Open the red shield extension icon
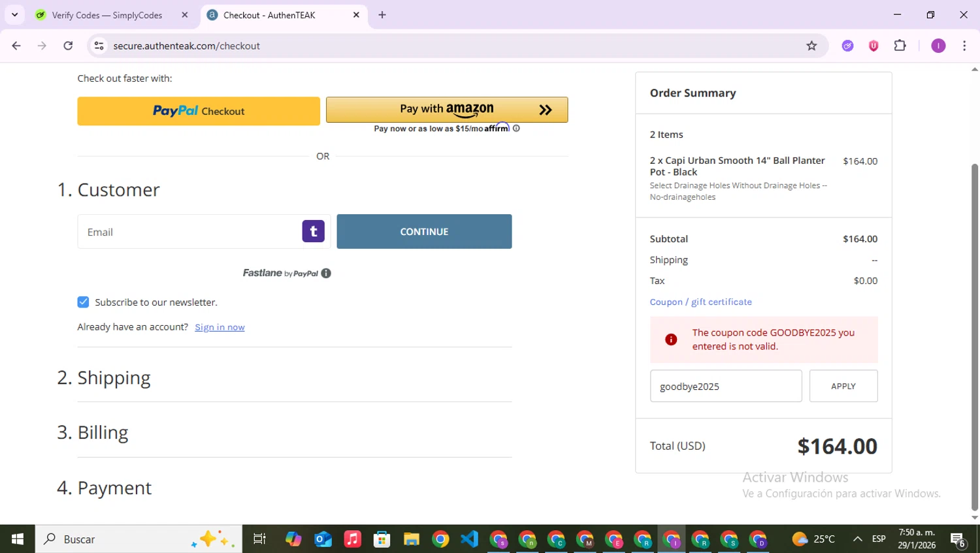Screen dimensions: 980x553 click(874, 46)
